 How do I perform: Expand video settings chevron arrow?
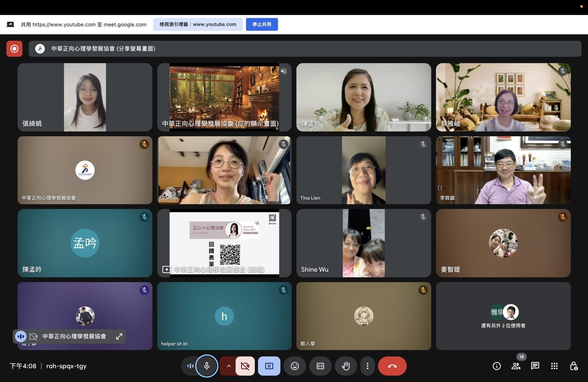point(229,366)
